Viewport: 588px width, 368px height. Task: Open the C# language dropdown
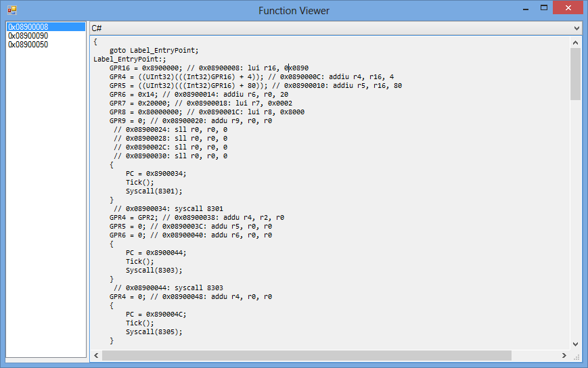click(335, 28)
